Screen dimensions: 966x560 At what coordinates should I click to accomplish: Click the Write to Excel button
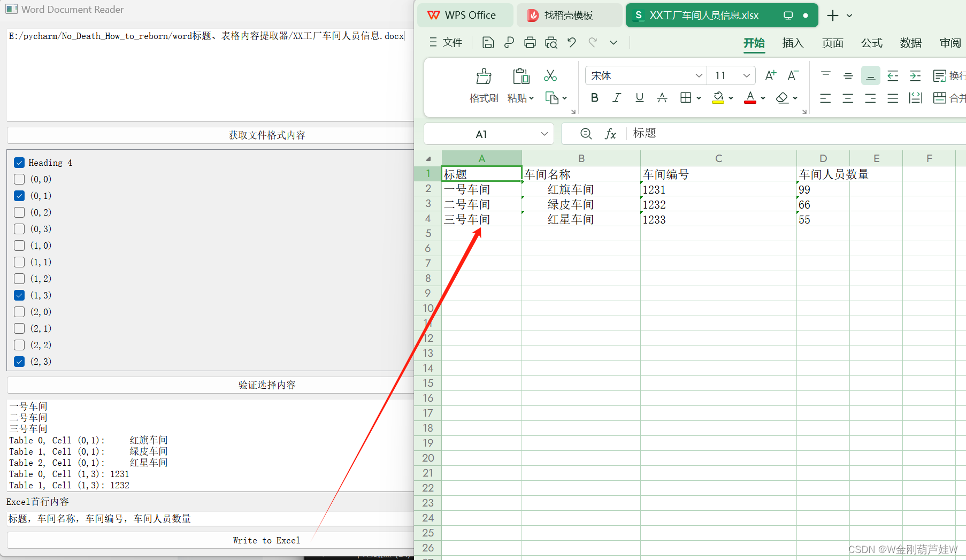point(266,540)
